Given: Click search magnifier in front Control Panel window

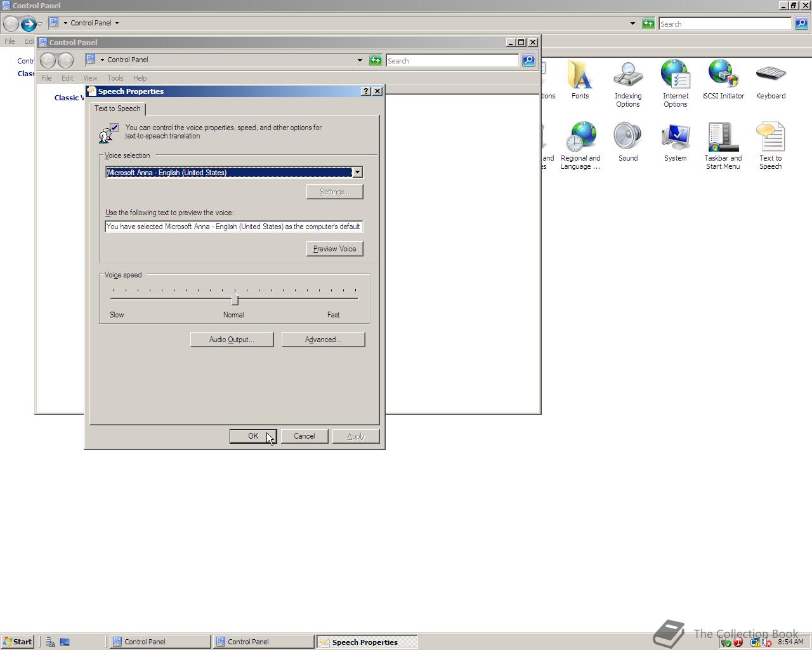Looking at the screenshot, I should [x=528, y=60].
